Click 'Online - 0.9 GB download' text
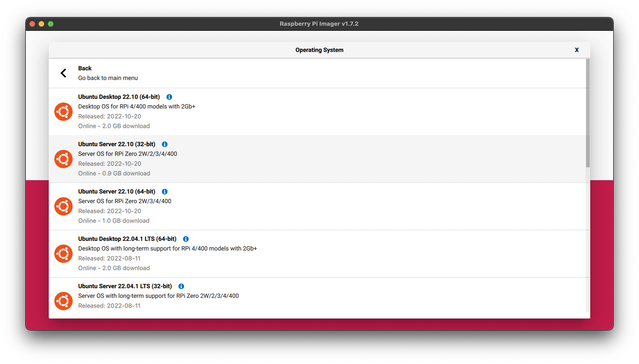The image size is (639, 364). point(114,173)
